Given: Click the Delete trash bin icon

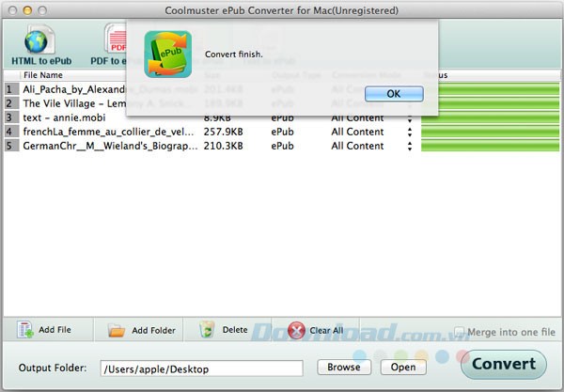Looking at the screenshot, I should click(207, 330).
